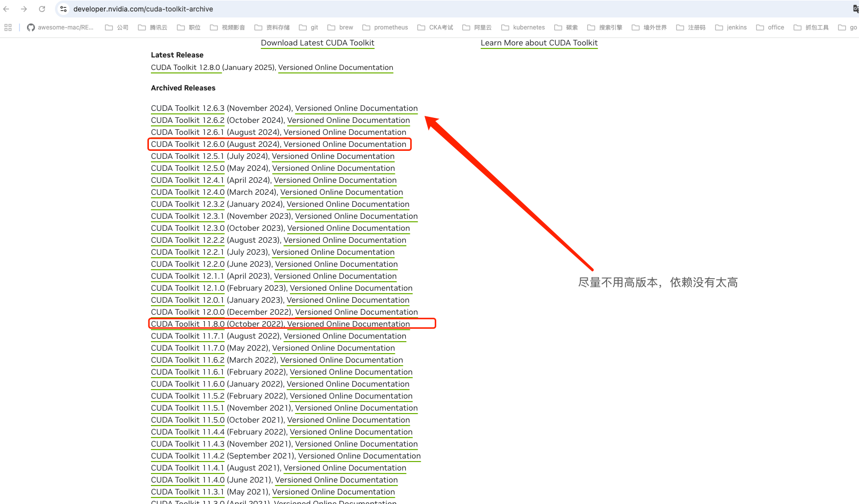Open CUDA Toolkit 12.1.1 link

(x=188, y=276)
